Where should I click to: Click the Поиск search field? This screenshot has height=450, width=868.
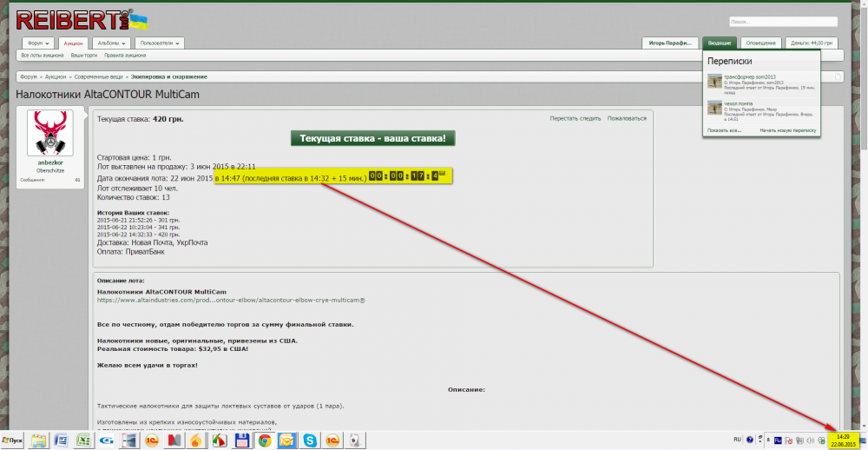click(x=779, y=21)
